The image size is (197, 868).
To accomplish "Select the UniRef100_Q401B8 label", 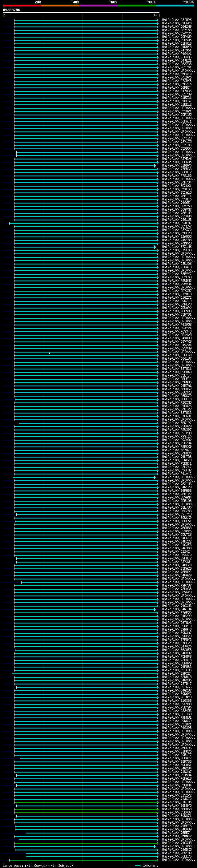I will click(177, 240).
